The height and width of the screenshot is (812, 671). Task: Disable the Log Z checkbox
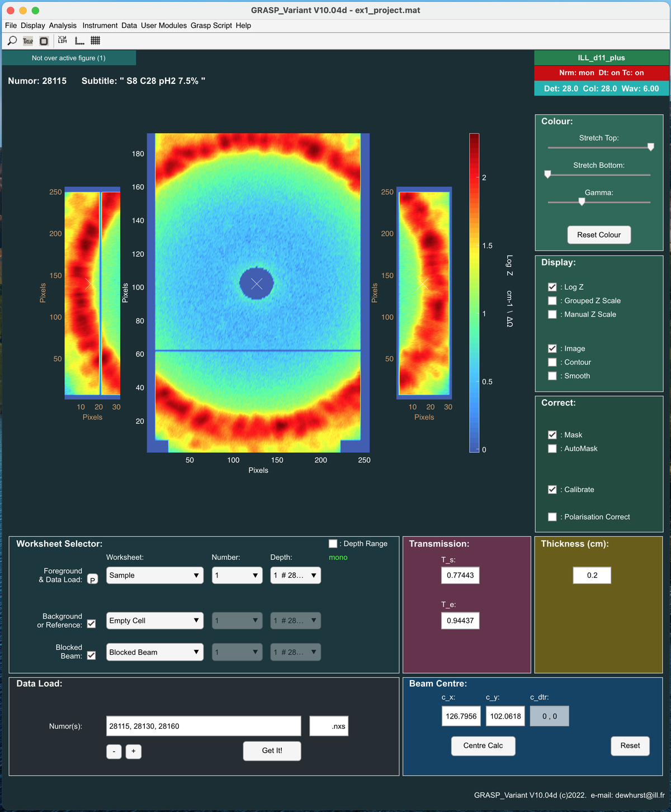tap(552, 287)
